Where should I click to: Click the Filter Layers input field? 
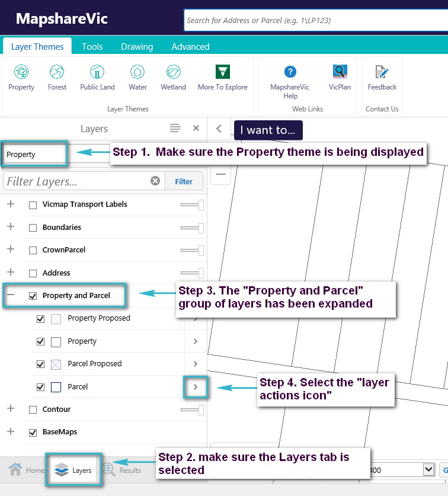tap(84, 181)
